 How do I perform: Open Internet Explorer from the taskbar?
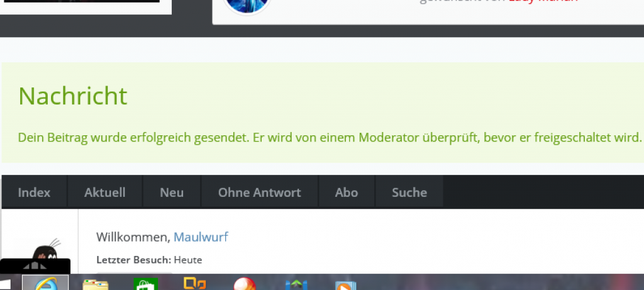pos(45,283)
